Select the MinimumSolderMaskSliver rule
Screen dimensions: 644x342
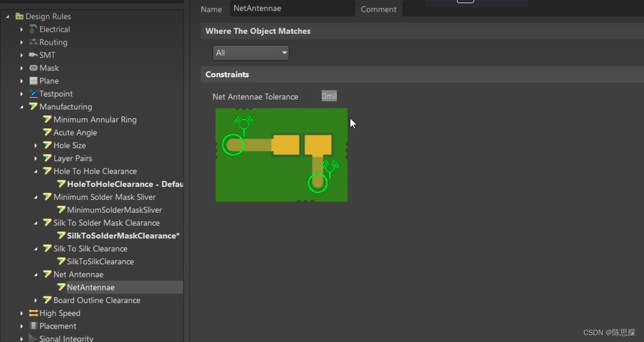(x=115, y=210)
